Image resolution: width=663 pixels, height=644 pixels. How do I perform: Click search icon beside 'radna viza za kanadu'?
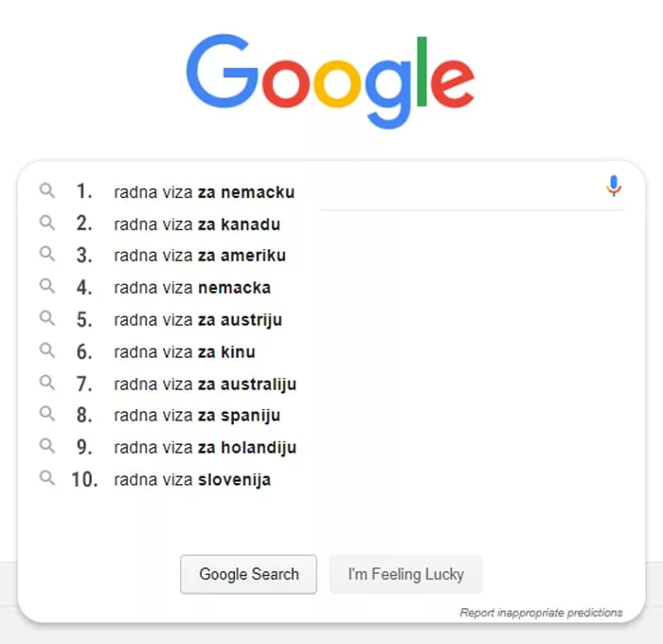pyautogui.click(x=47, y=224)
